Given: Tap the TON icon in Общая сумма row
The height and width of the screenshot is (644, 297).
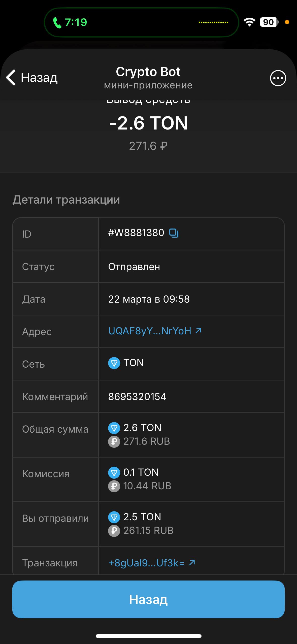Looking at the screenshot, I should coord(114,428).
